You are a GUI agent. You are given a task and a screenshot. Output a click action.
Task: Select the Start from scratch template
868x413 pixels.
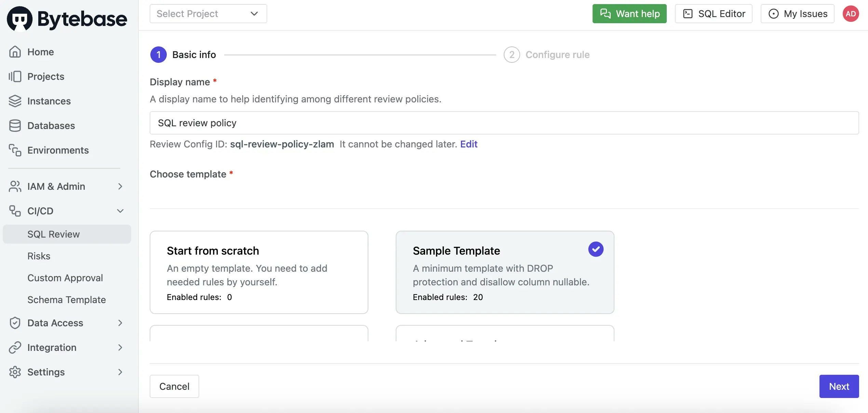[x=259, y=272]
